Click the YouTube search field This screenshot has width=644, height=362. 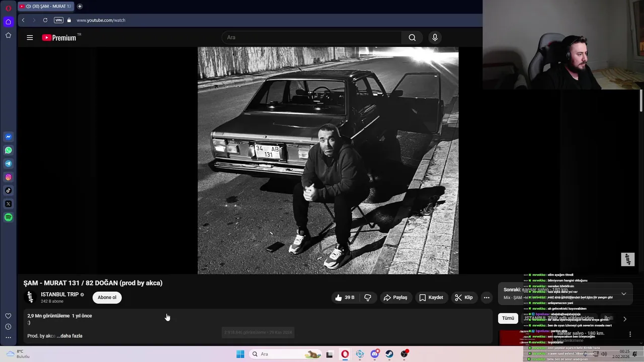click(312, 37)
